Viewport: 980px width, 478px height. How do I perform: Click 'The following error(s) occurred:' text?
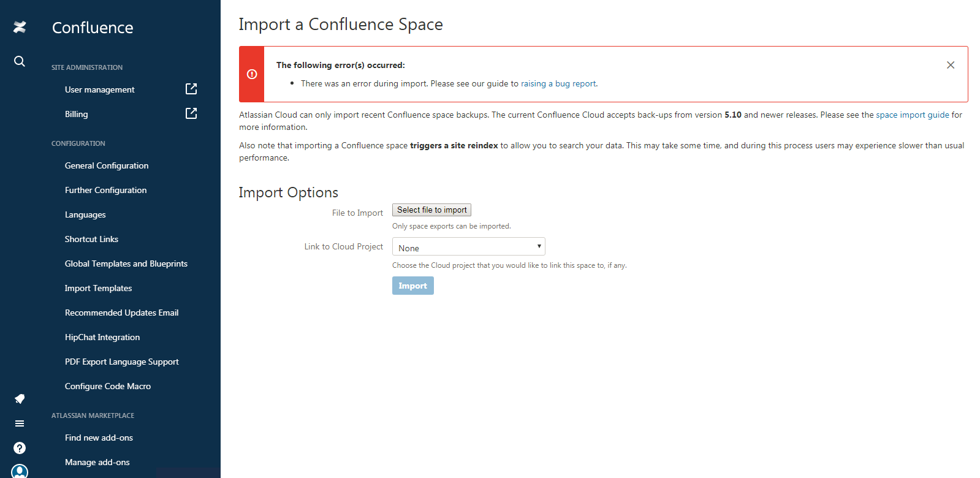point(341,65)
